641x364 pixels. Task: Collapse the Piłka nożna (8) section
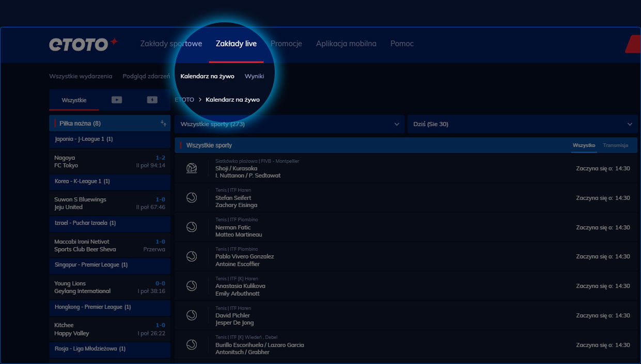tap(110, 123)
